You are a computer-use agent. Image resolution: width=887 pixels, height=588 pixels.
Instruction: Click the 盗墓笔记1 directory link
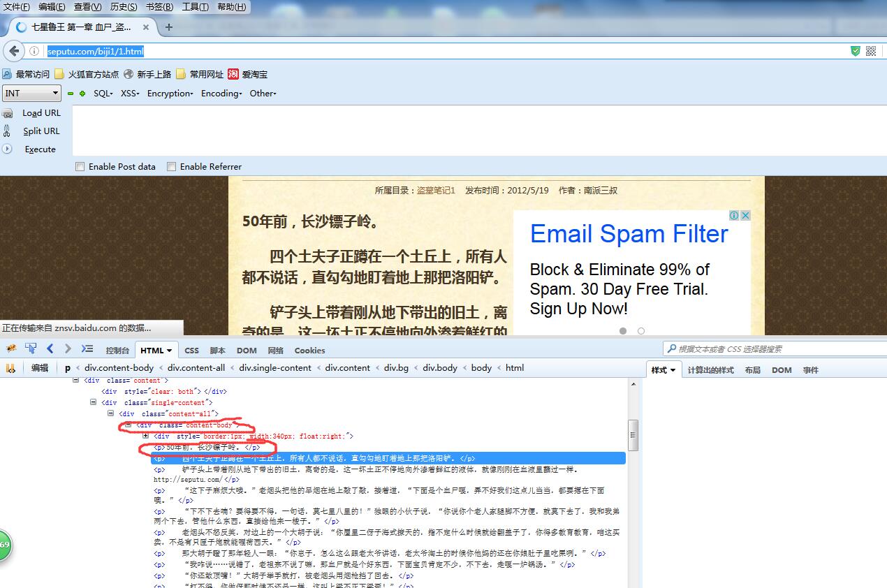436,190
